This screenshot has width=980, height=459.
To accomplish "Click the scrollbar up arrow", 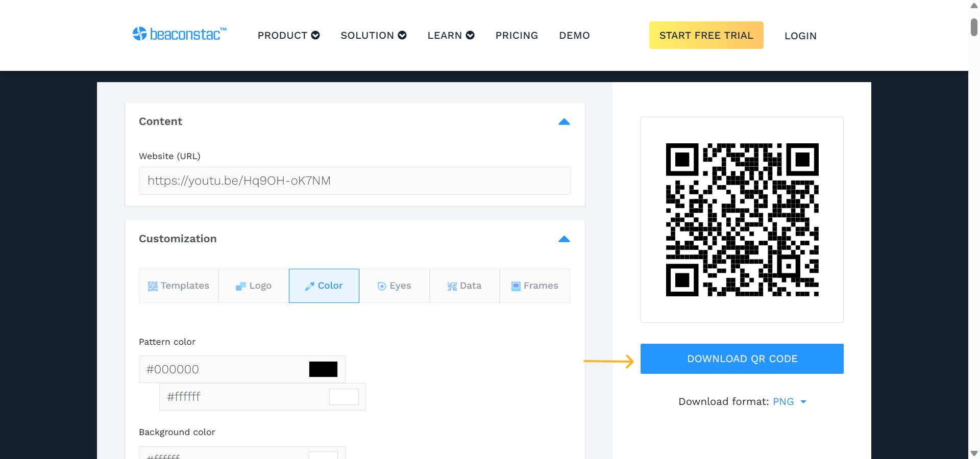I will pos(973,6).
